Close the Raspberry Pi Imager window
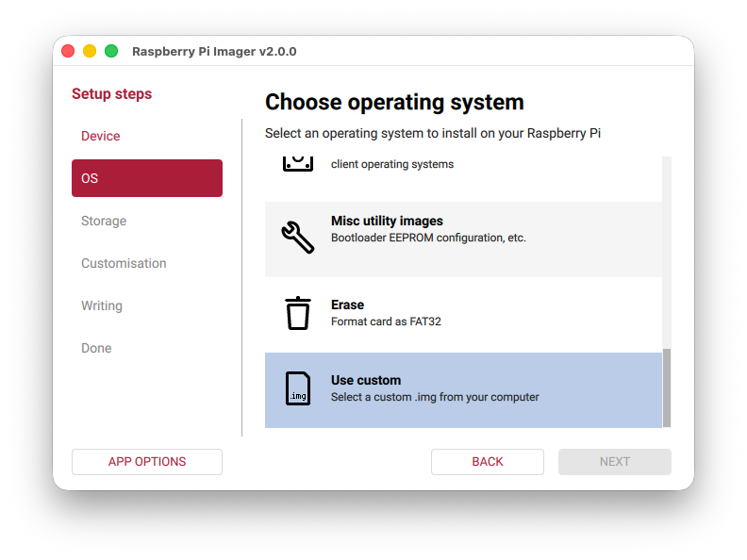This screenshot has height=560, width=747. coord(68,51)
